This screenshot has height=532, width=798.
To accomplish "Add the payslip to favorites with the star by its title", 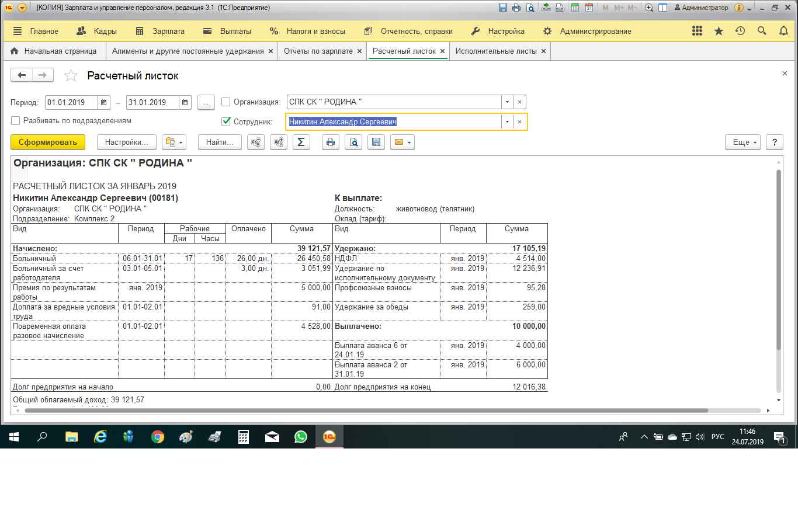I will pyautogui.click(x=71, y=75).
